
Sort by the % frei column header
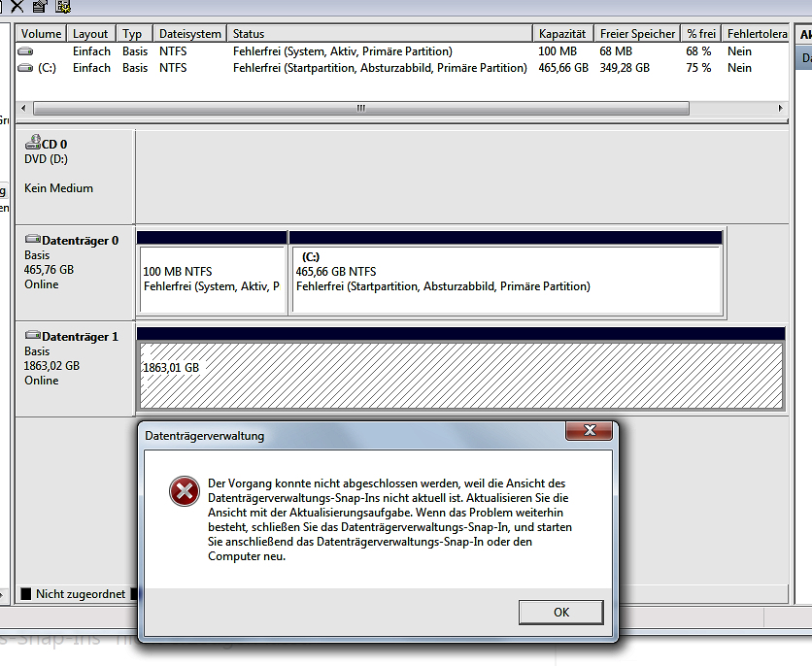pos(700,34)
